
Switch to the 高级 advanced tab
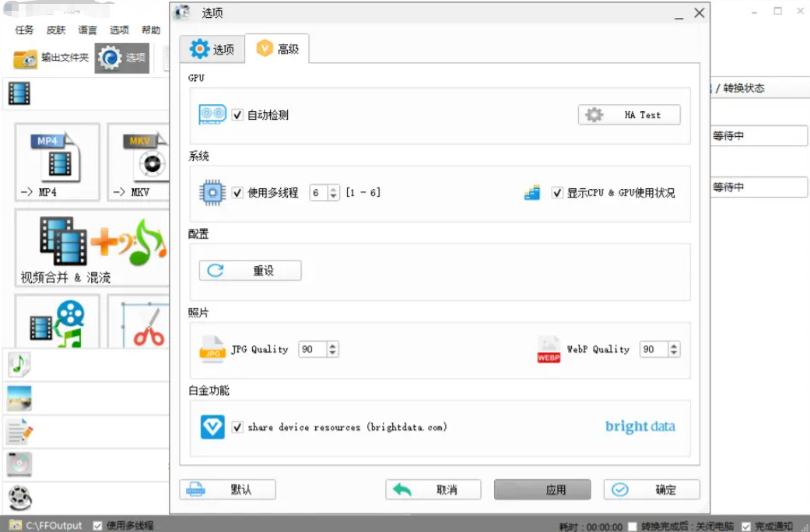pos(278,49)
